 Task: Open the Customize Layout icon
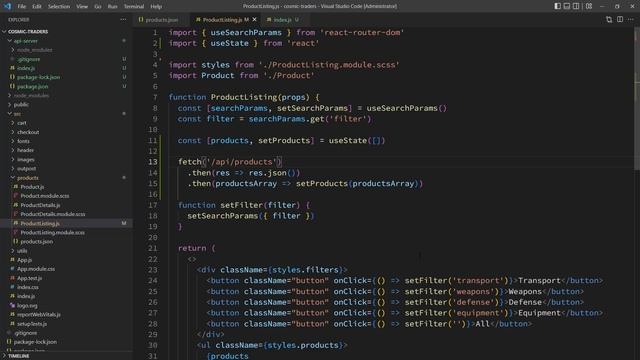[589, 6]
